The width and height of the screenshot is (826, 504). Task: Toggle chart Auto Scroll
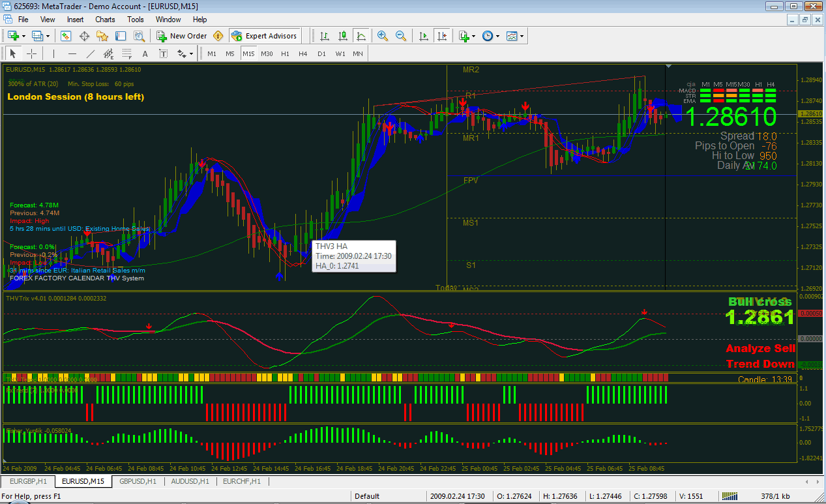[x=424, y=37]
